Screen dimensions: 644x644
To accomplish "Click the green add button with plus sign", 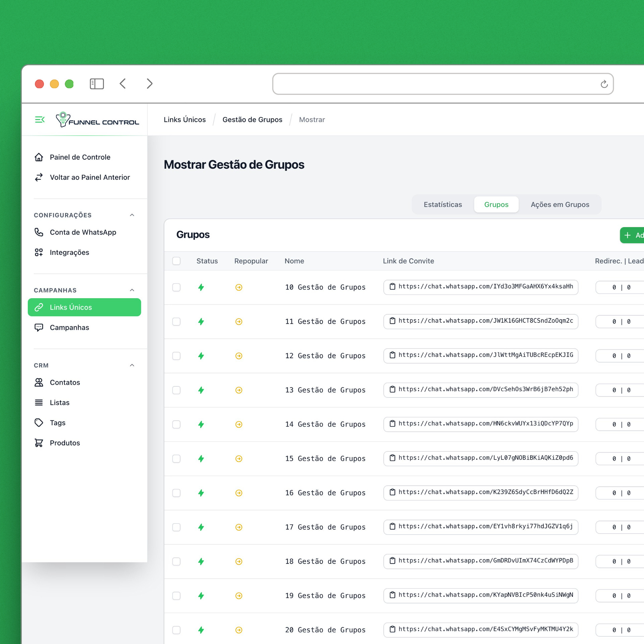I will [632, 235].
